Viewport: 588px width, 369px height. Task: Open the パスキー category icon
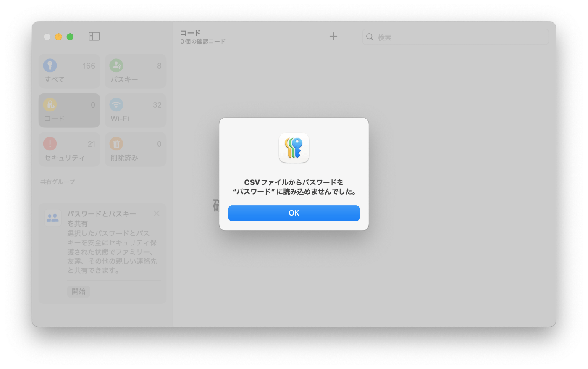click(116, 66)
